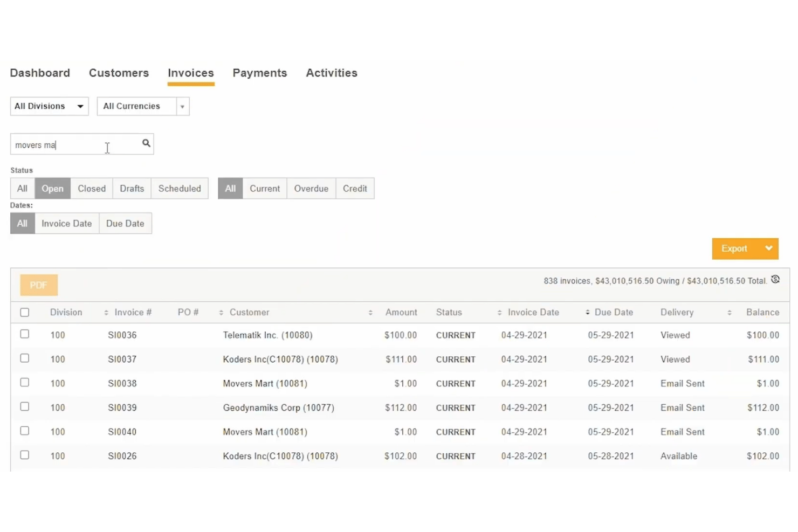Select the All status filter

click(22, 189)
